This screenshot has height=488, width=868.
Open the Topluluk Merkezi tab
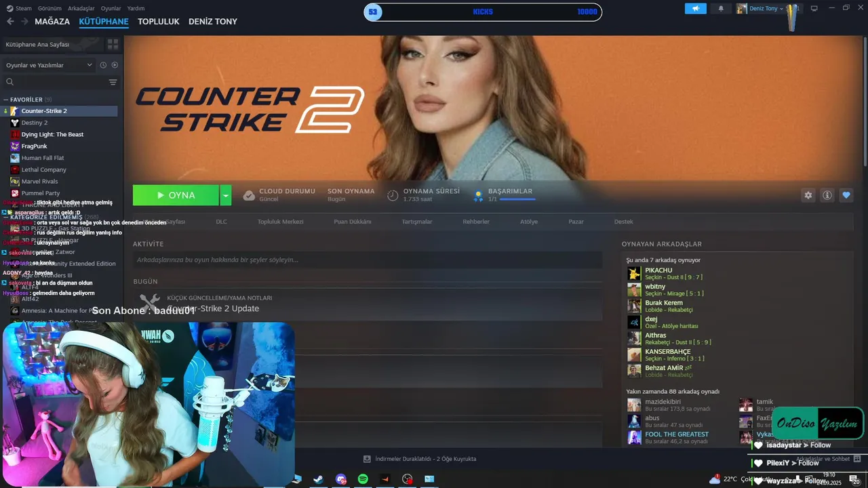coord(280,222)
